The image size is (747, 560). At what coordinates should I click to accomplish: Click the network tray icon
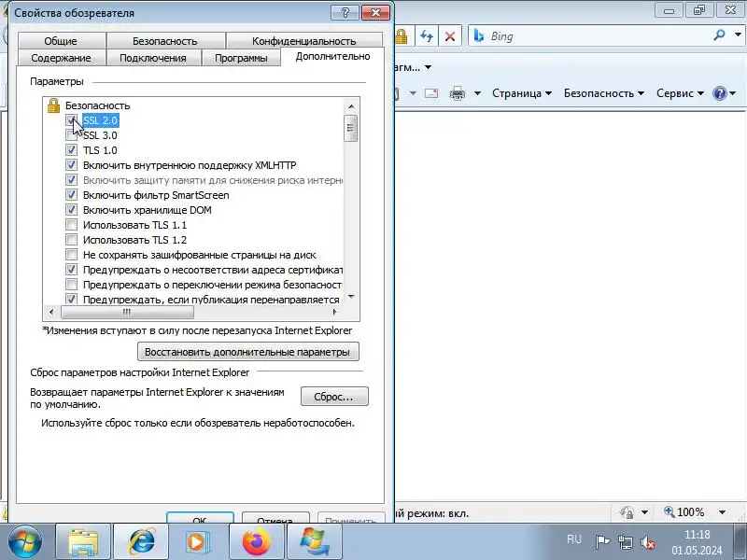[x=626, y=542]
